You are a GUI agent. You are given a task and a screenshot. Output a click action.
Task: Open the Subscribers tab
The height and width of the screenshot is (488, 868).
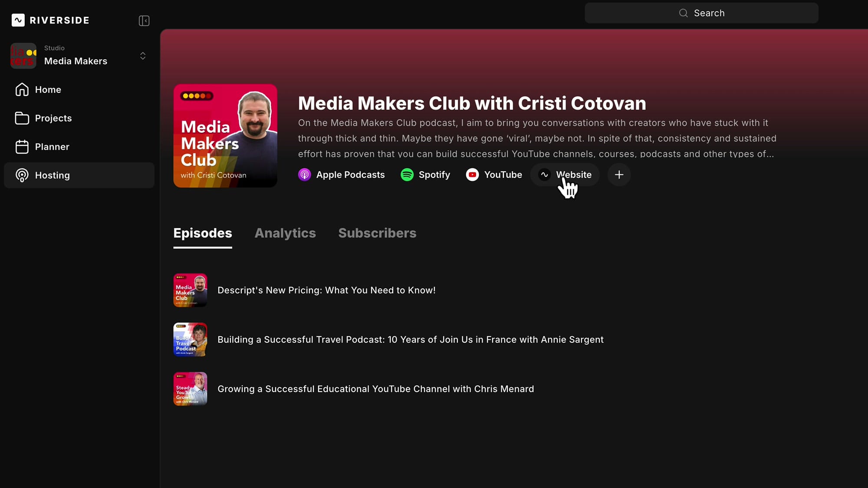[377, 233]
